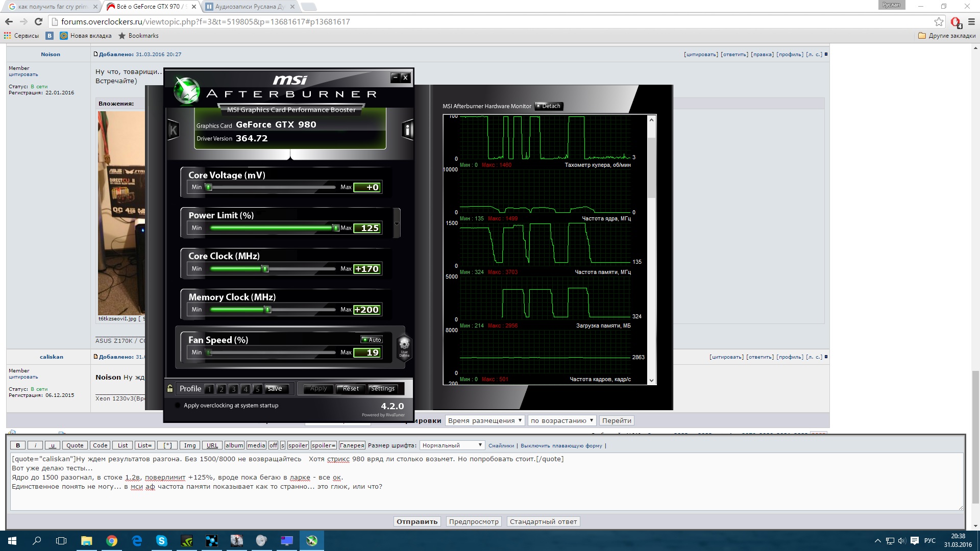Viewport: 980px width, 551px height.
Task: Detach the Hardware Monitor panel
Action: coord(548,106)
